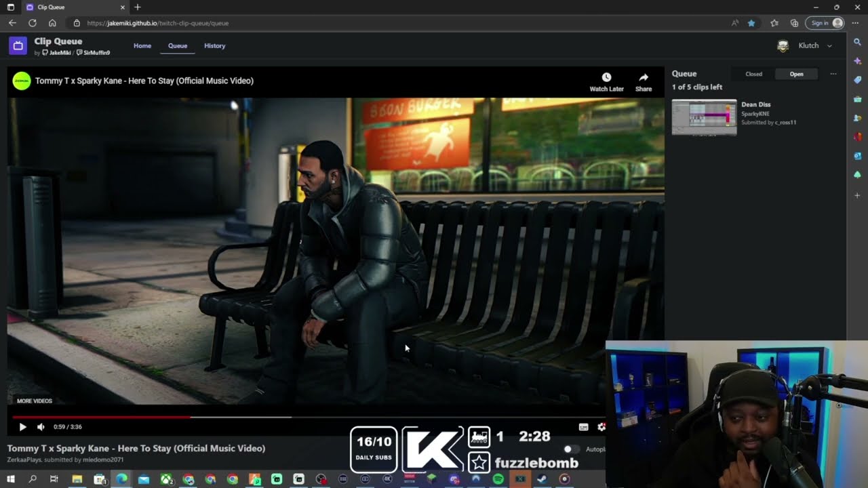This screenshot has width=868, height=488.
Task: Open Steam from the taskbar
Action: (542, 479)
